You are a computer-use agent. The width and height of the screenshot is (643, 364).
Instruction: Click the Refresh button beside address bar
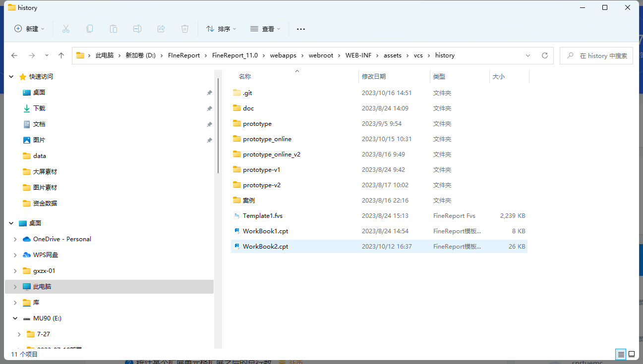click(545, 55)
